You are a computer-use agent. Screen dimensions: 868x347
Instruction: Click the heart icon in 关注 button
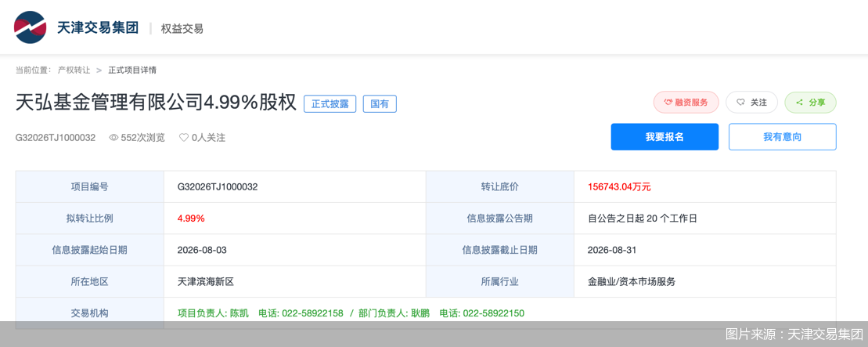(x=740, y=103)
